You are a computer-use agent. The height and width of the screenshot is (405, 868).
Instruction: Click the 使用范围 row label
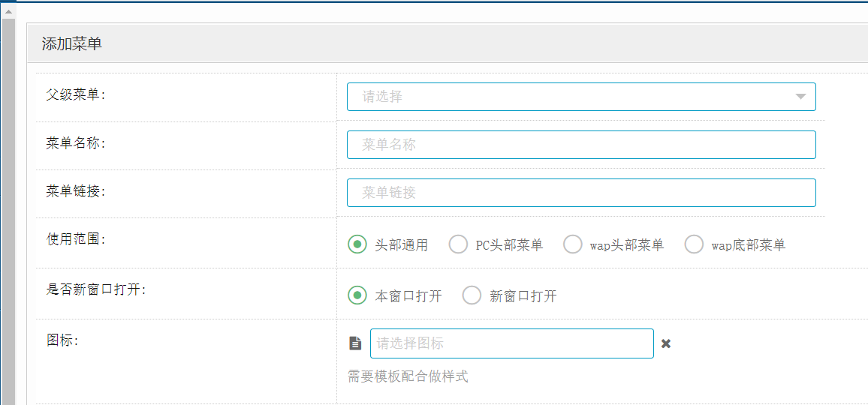click(x=76, y=239)
